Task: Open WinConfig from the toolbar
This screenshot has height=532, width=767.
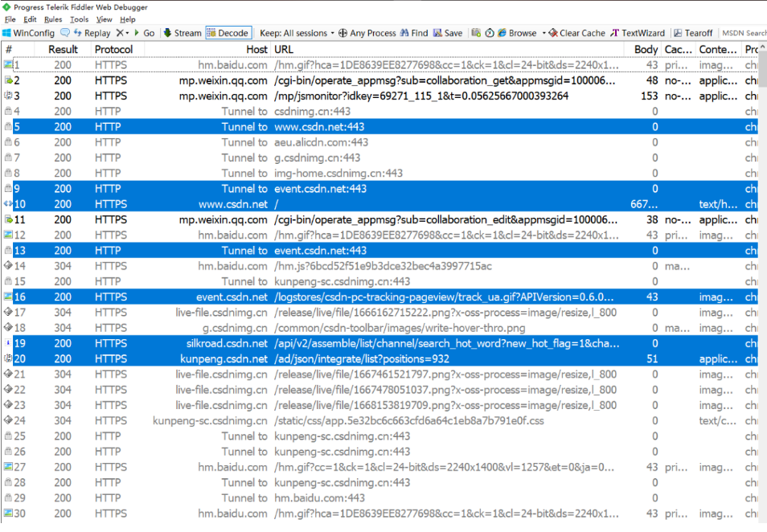Action: pos(28,33)
